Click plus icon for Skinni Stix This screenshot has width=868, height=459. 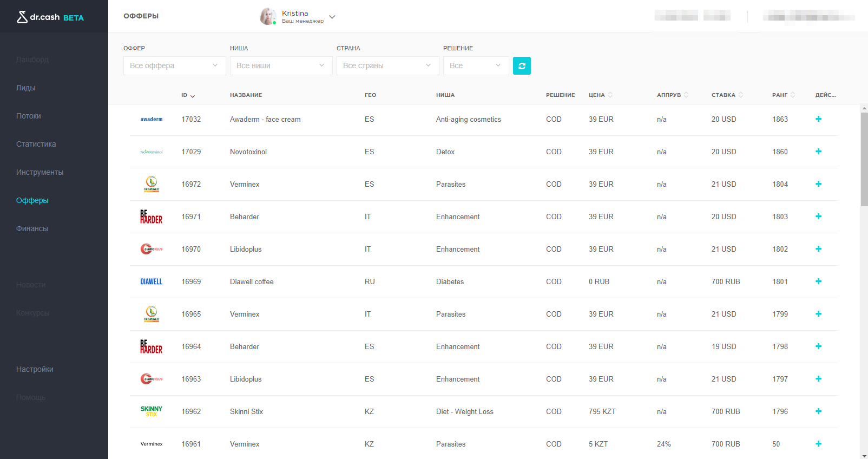click(x=818, y=411)
